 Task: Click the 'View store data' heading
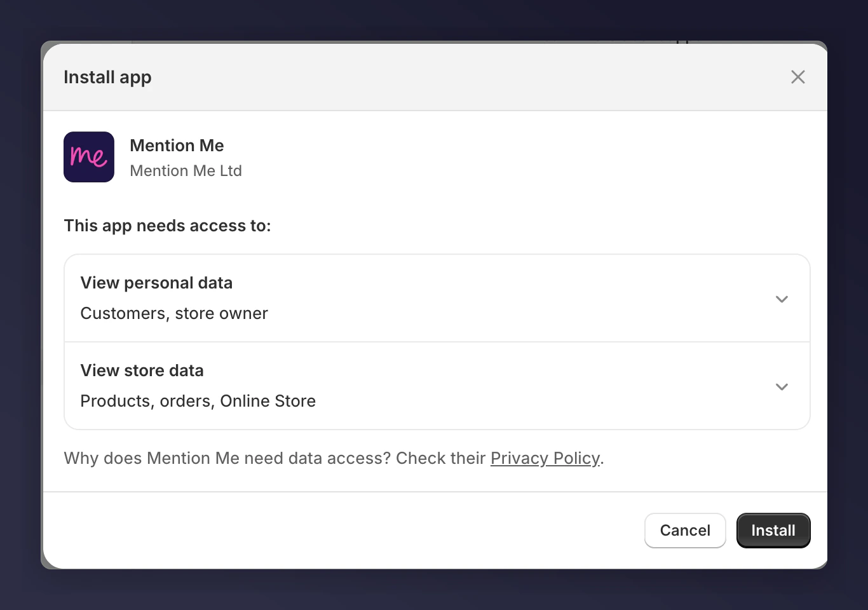[142, 370]
